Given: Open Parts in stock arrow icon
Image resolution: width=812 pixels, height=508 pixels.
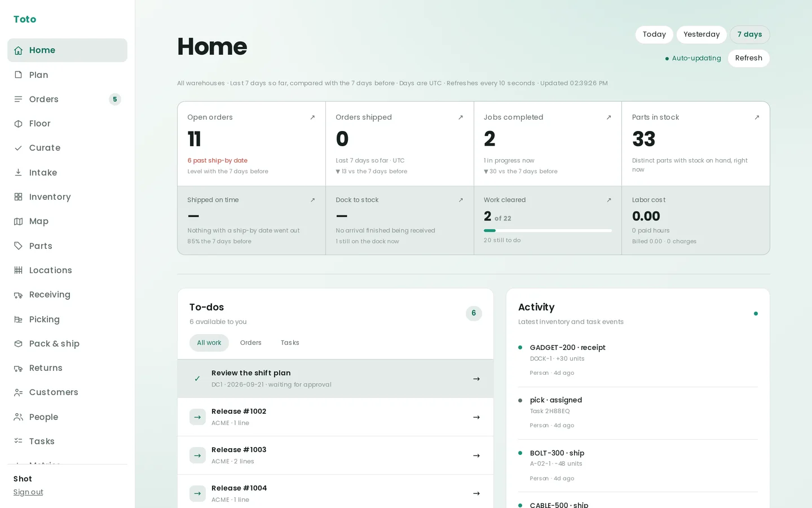Looking at the screenshot, I should (757, 117).
